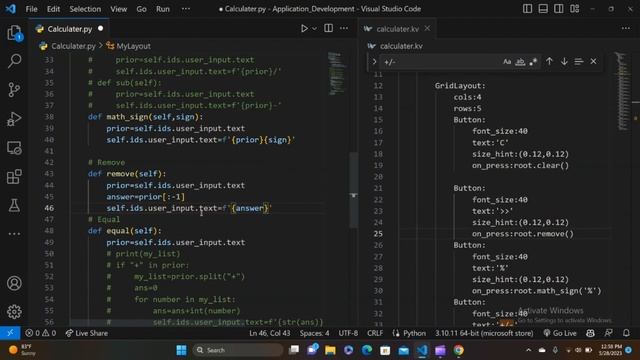Click the left editor minimap
The image size is (640, 360).
coord(337,73)
